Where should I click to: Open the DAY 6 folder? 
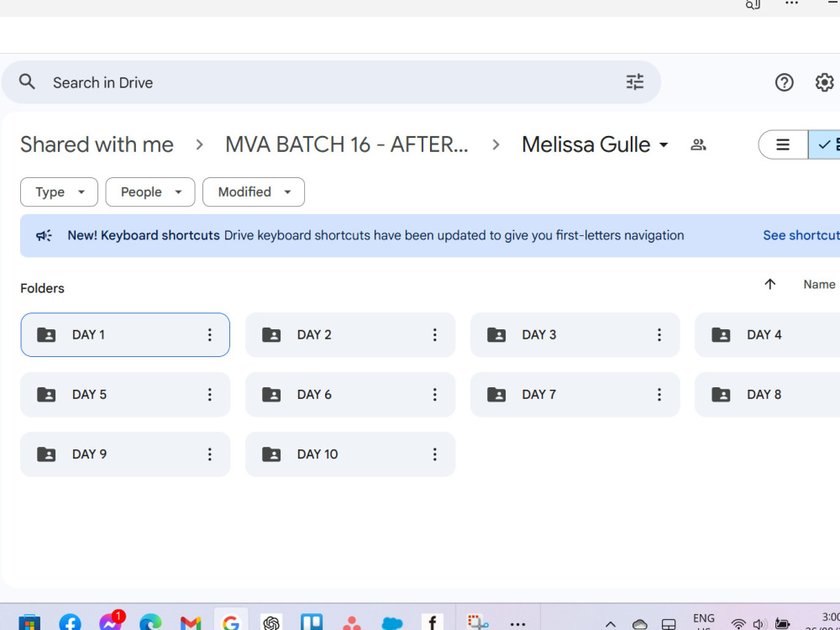point(349,395)
